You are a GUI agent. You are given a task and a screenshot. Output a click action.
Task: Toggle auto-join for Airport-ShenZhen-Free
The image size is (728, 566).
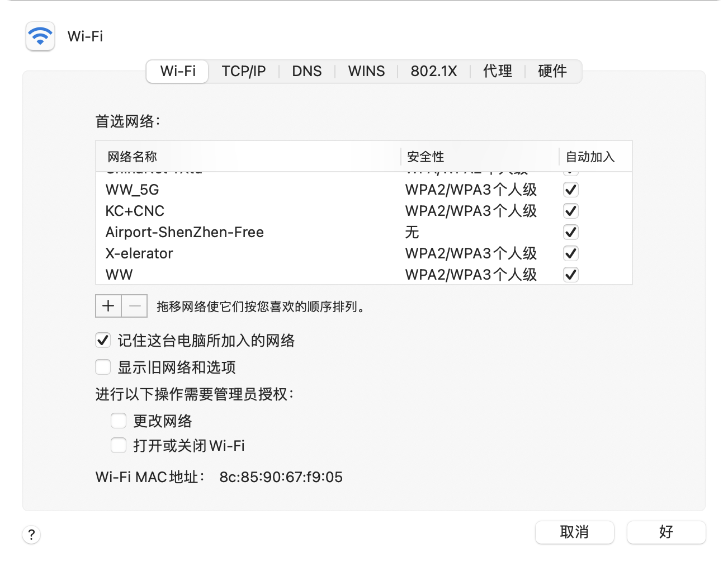pos(571,232)
